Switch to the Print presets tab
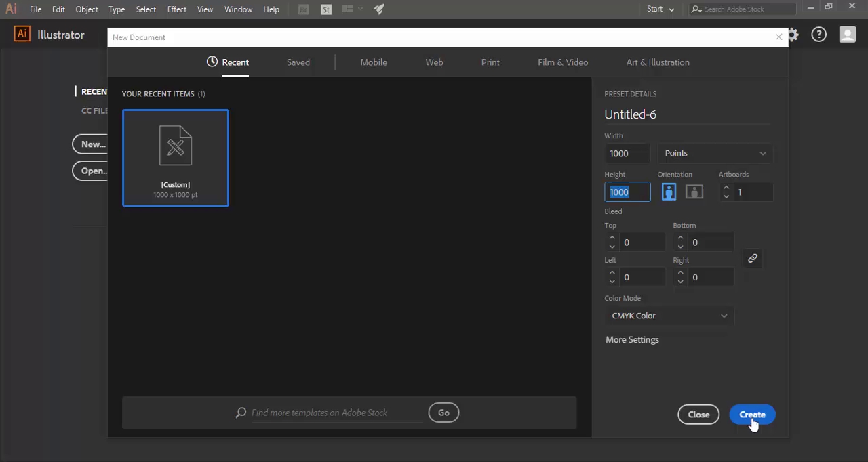Image resolution: width=868 pixels, height=462 pixels. (490, 62)
